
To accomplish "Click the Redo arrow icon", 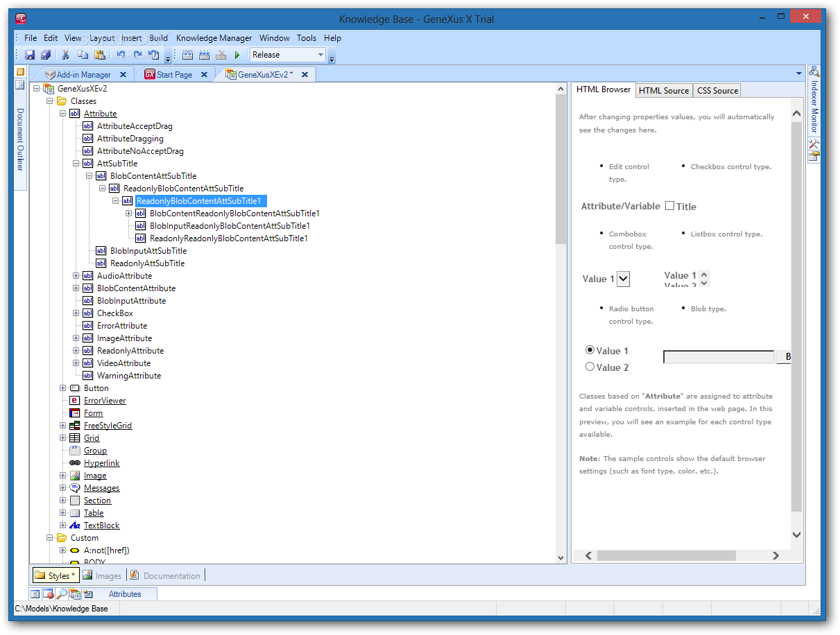I will pos(137,55).
